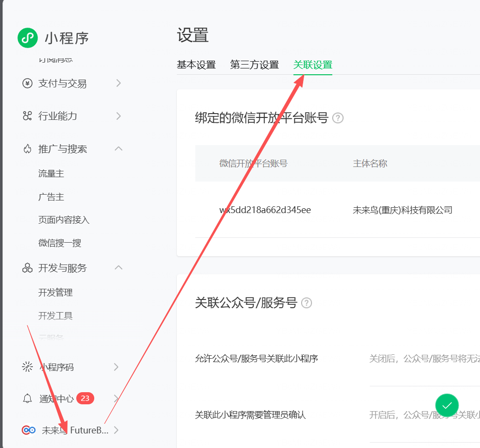Open help tooltip beside 关联公众号/服务号
This screenshot has width=480, height=448.
306,303
